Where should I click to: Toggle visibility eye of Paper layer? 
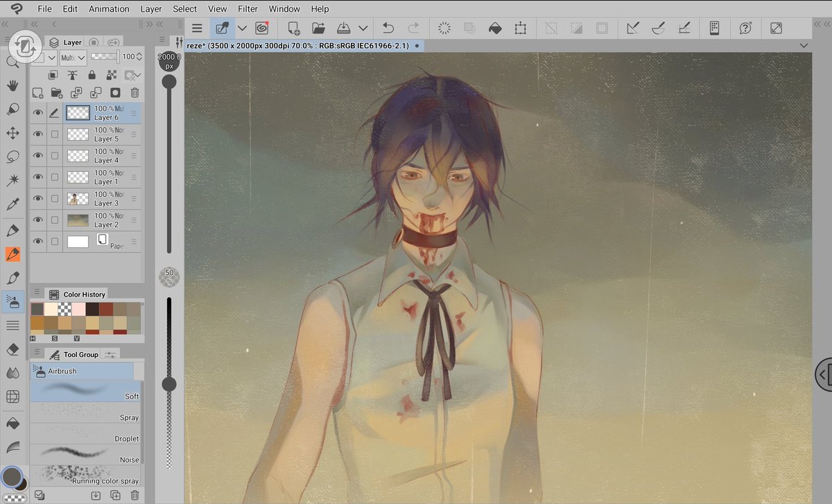pyautogui.click(x=38, y=241)
